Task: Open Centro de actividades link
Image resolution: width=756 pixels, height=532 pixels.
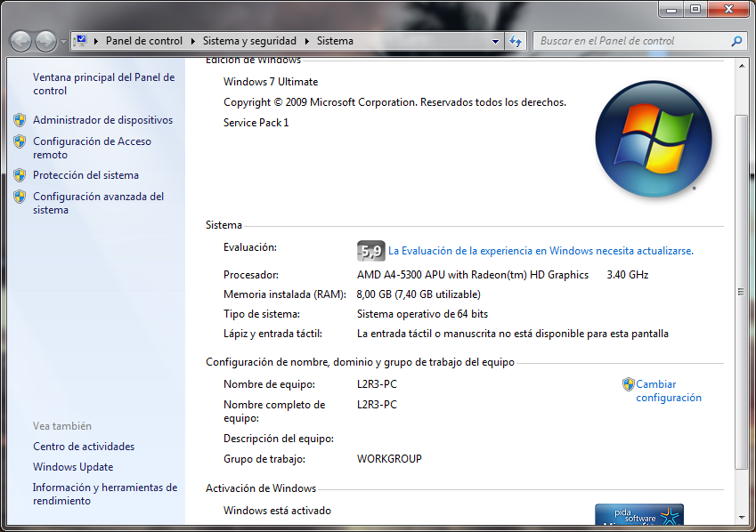Action: click(x=84, y=447)
